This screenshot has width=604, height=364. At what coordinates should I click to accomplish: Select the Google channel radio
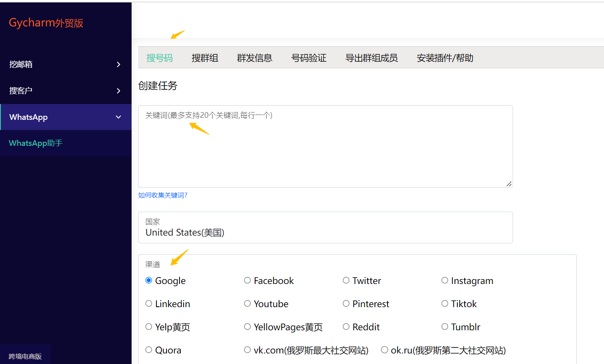[149, 280]
